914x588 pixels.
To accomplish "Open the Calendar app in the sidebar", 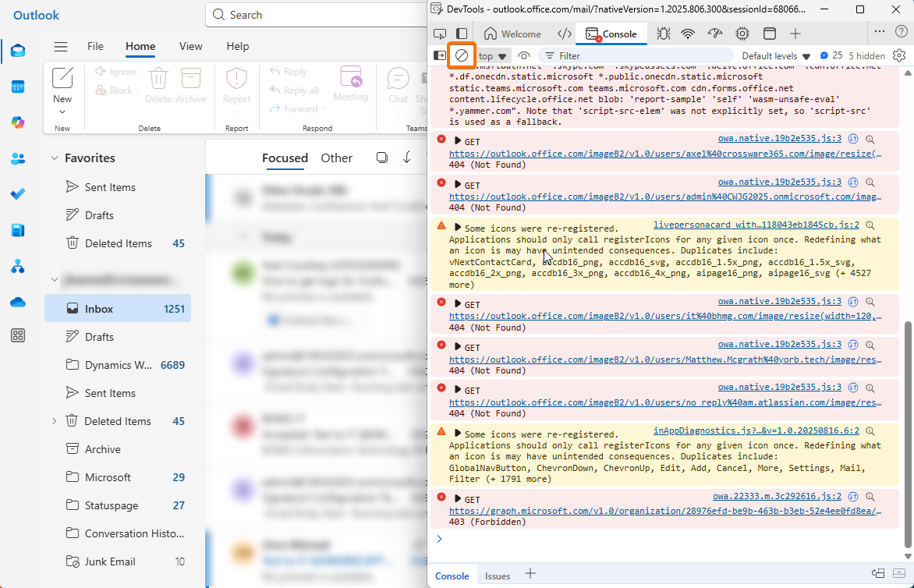I will point(18,87).
